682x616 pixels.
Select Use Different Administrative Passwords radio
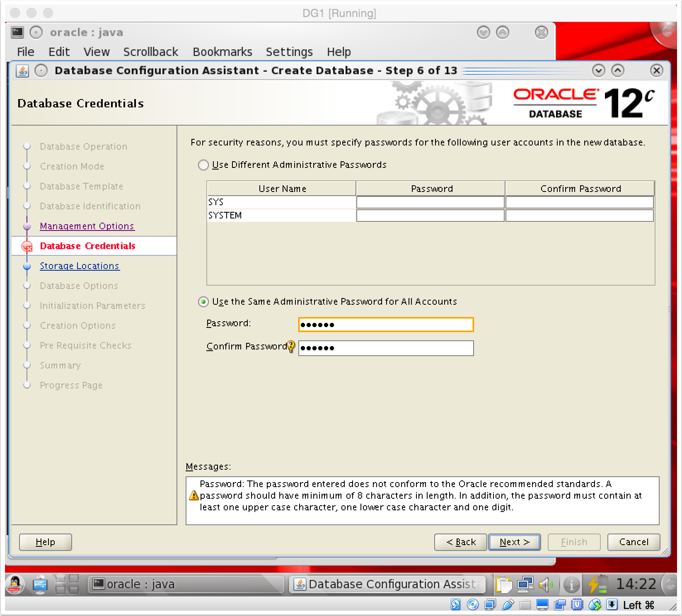click(x=203, y=165)
